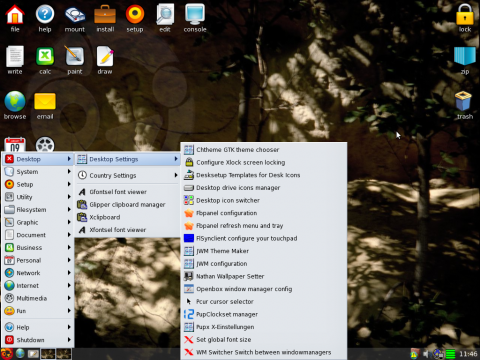Select the Desktop menu category
Screen dimensions: 480x360
tap(38, 159)
